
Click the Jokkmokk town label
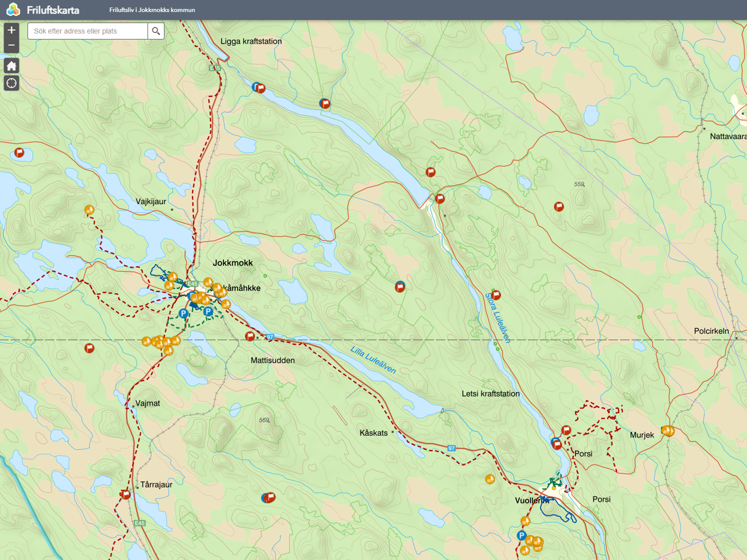point(233,263)
